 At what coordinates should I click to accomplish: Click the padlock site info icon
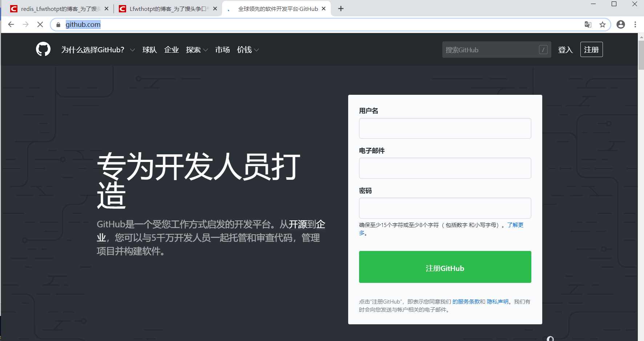58,25
